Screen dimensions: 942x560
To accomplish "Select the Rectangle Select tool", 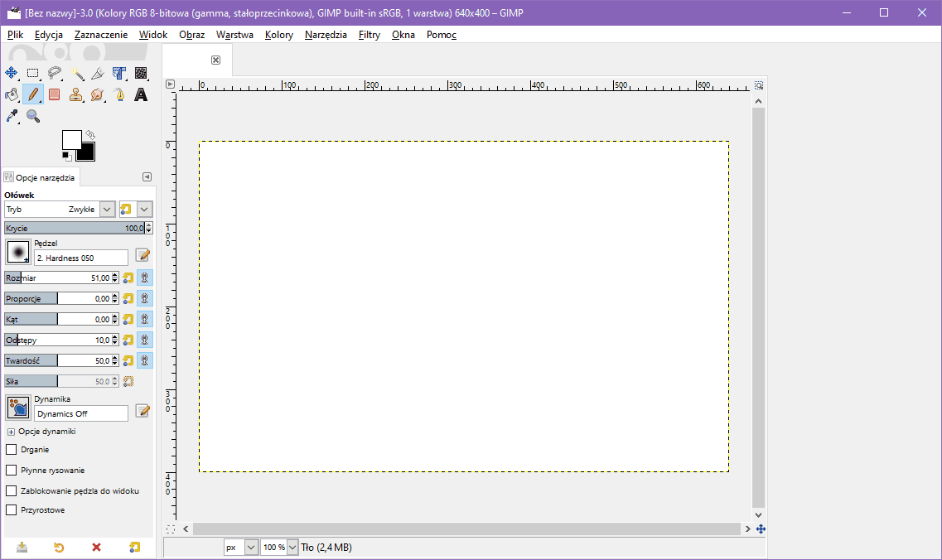I will pyautogui.click(x=33, y=73).
